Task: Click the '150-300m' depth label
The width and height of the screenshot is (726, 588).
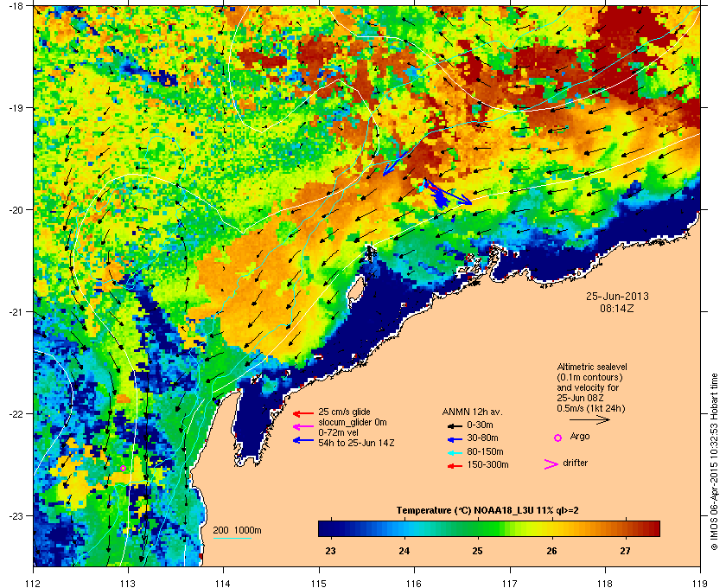Action: (487, 464)
